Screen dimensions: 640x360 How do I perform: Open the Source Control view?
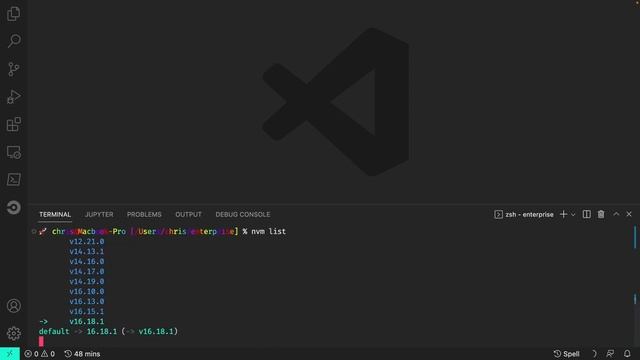tap(13, 69)
